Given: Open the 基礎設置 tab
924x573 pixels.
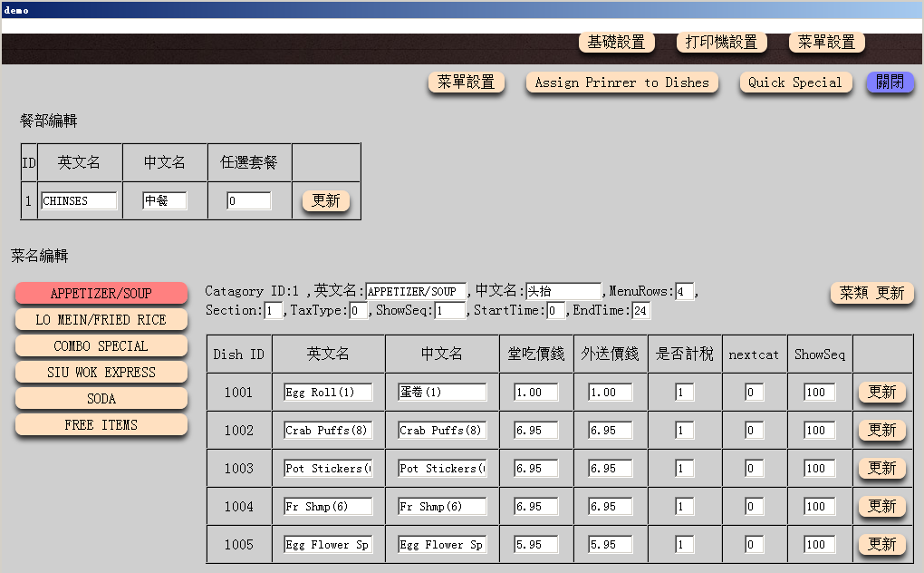Looking at the screenshot, I should (x=616, y=43).
